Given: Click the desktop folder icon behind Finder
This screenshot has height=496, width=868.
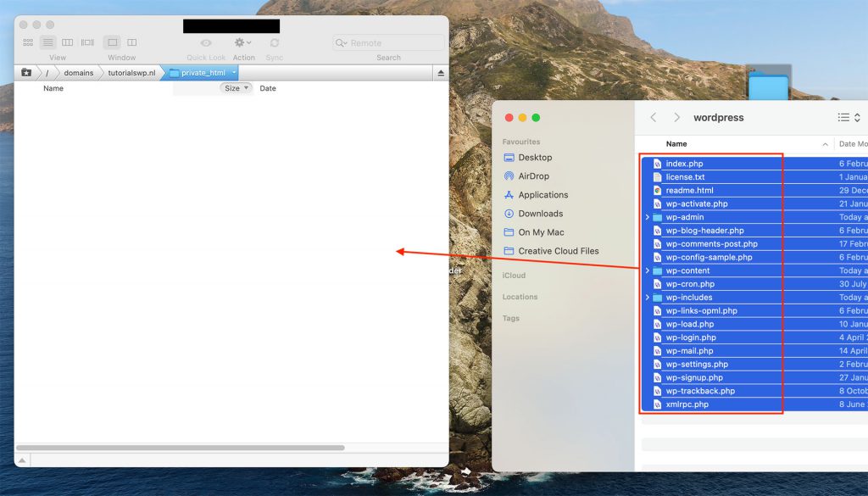Looking at the screenshot, I should (768, 84).
